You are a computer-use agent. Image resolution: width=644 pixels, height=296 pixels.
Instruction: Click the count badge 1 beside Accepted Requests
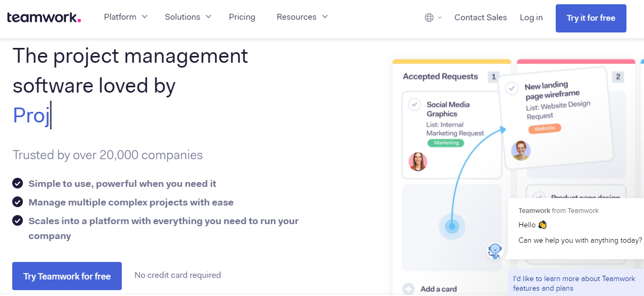(494, 77)
